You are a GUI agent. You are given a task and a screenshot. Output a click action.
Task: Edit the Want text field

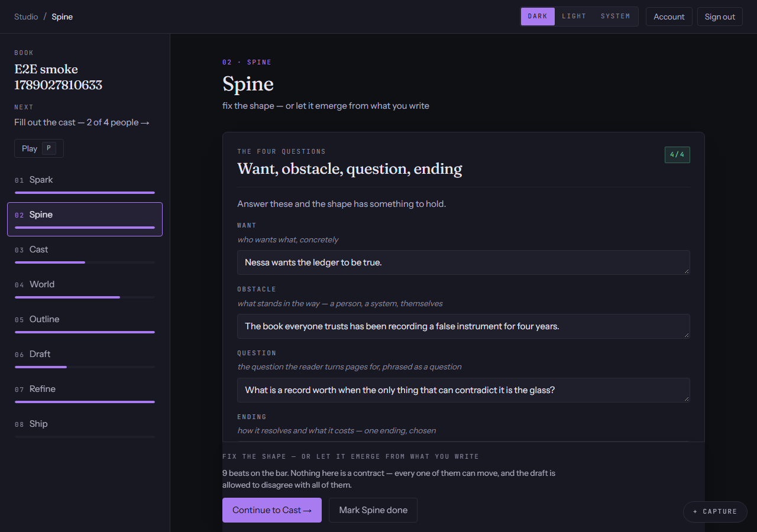coord(464,262)
